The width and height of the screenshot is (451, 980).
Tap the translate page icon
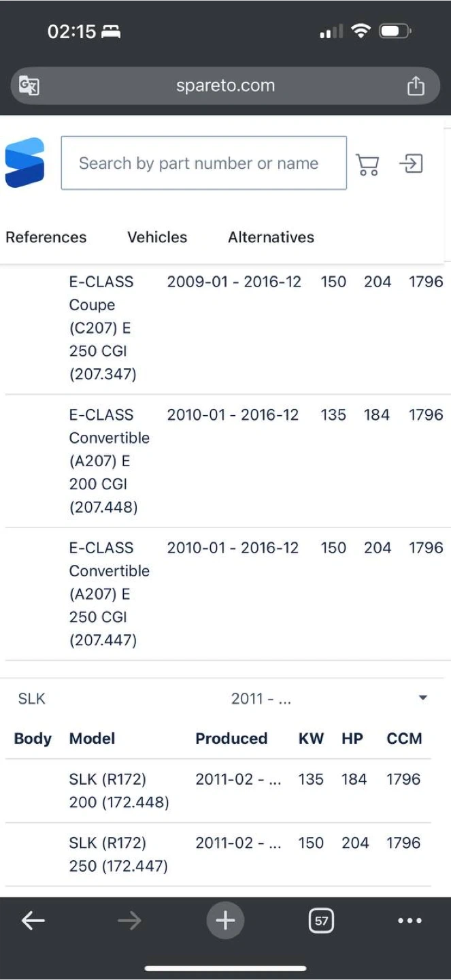pyautogui.click(x=29, y=86)
